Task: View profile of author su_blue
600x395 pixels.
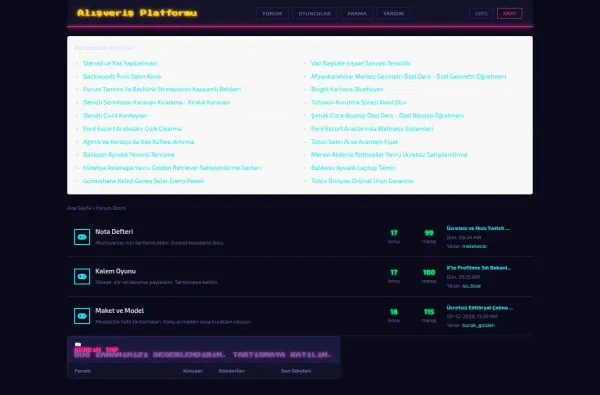Action: click(471, 286)
